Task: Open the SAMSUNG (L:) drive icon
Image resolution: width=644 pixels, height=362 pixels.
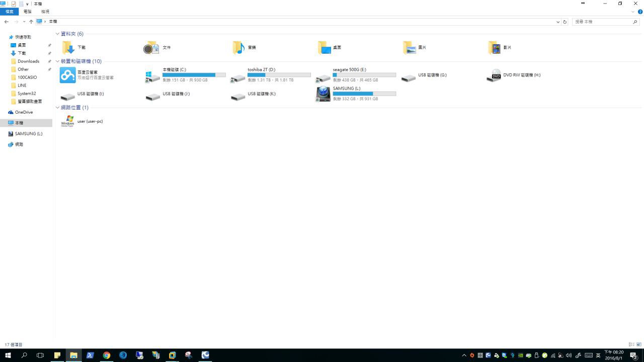Action: click(x=323, y=94)
